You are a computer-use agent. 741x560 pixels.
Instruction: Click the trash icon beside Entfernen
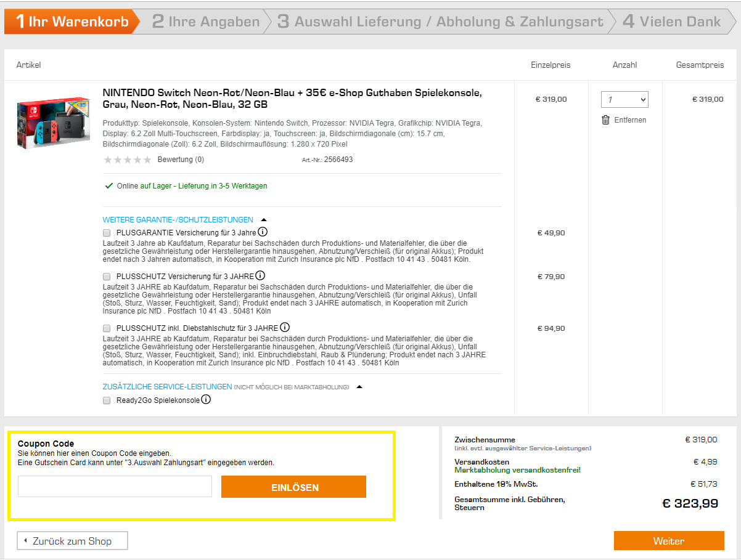pos(605,120)
